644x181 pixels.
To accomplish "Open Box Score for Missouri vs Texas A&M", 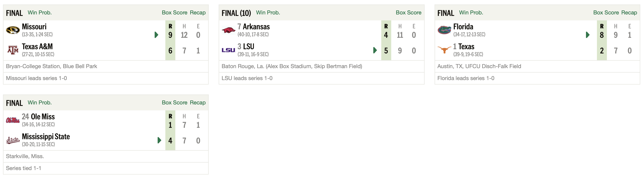I will [x=175, y=12].
